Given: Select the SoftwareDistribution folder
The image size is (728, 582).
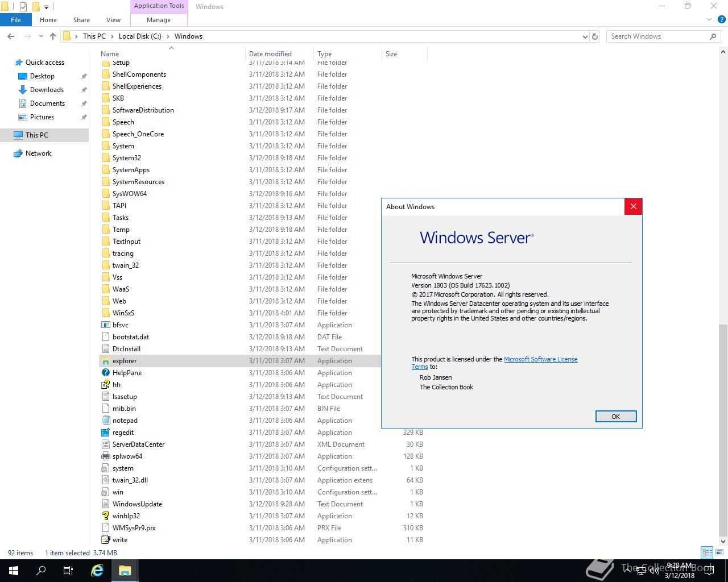Looking at the screenshot, I should (x=143, y=110).
